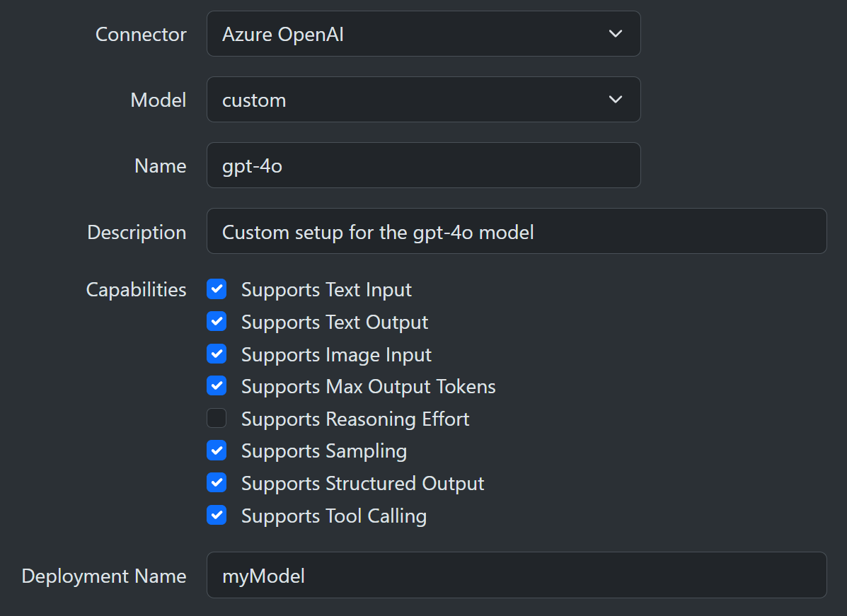Disable the Supports Tool Calling checkbox
Viewport: 847px width, 616px height.
click(217, 516)
